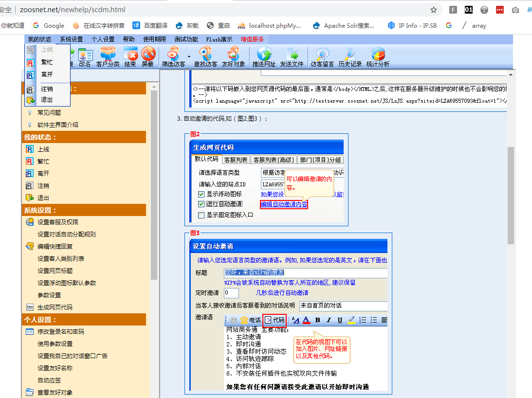Click the 发送文件 send file icon
Screen dimensions: 532x398
[292, 57]
